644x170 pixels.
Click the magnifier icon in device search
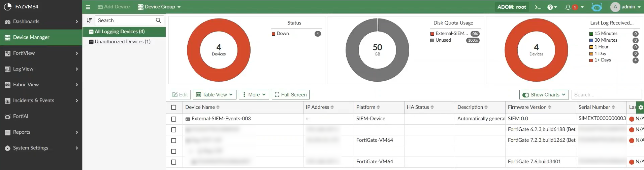158,20
